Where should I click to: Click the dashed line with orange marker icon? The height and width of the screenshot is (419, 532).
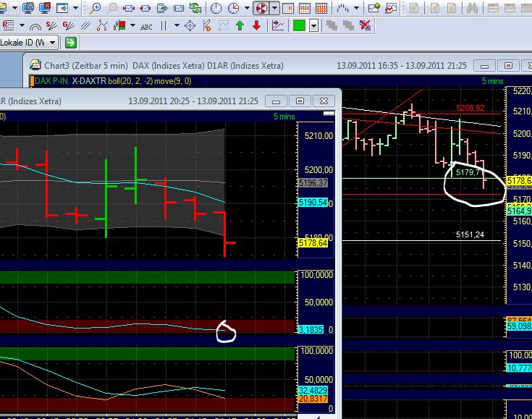click(x=206, y=25)
